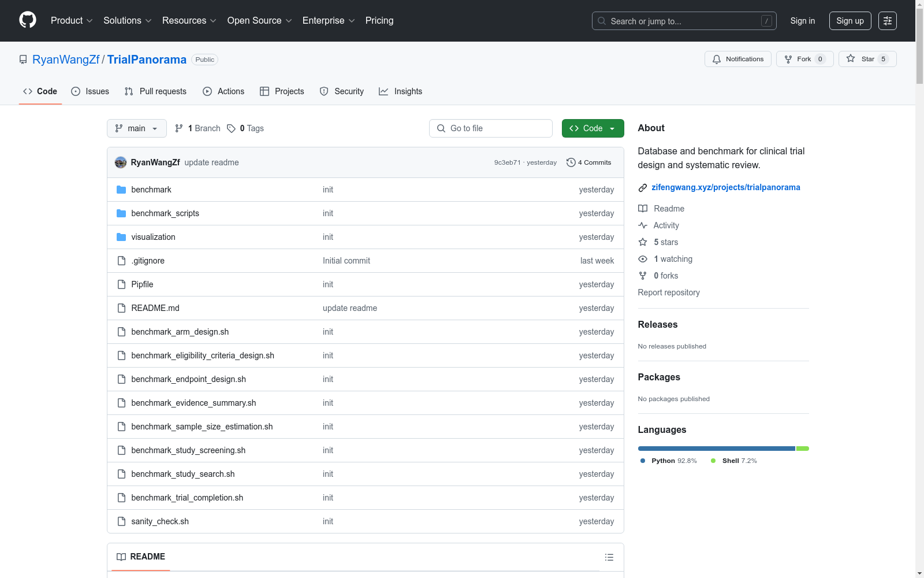Open the green Code dropdown button
Image resolution: width=924 pixels, height=578 pixels.
tap(593, 128)
